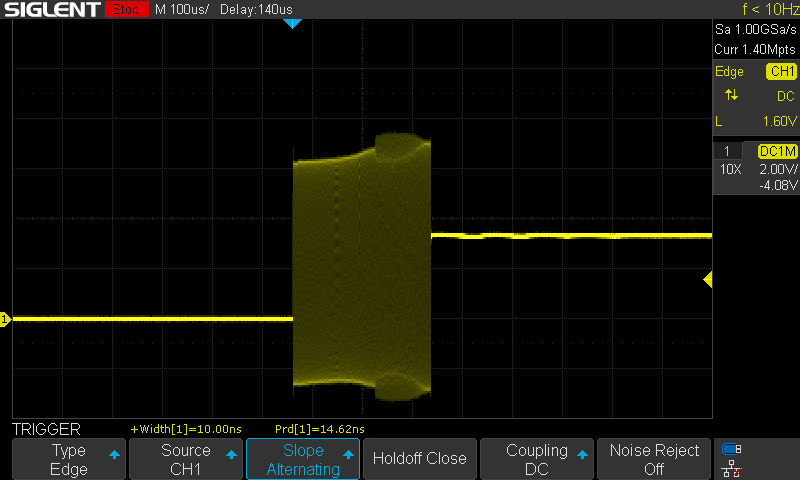The image size is (800, 480).
Task: Select the -4.08V channel offset value
Action: (778, 185)
